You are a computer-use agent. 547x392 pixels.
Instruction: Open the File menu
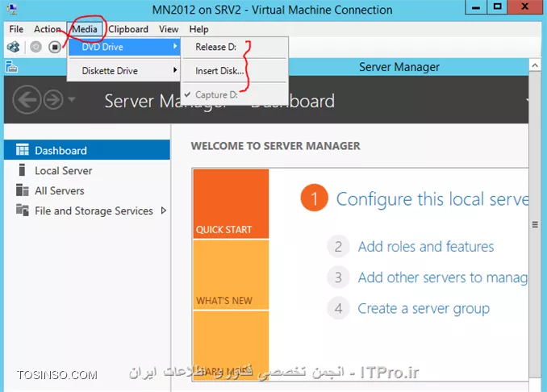coord(16,29)
